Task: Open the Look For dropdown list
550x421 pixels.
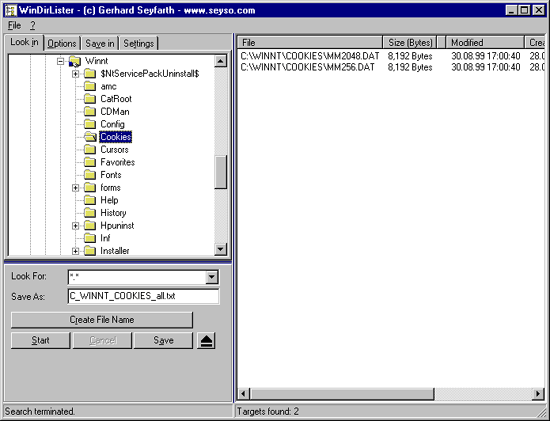Action: point(211,277)
